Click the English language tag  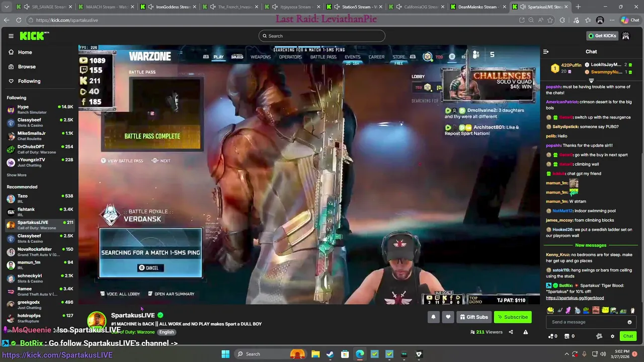pyautogui.click(x=167, y=332)
